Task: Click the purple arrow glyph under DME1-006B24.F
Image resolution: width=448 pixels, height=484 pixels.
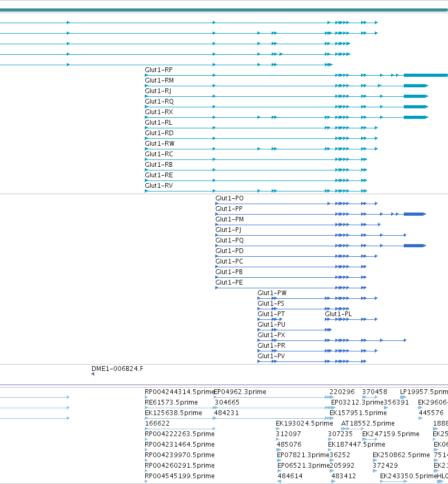Action: [x=93, y=374]
